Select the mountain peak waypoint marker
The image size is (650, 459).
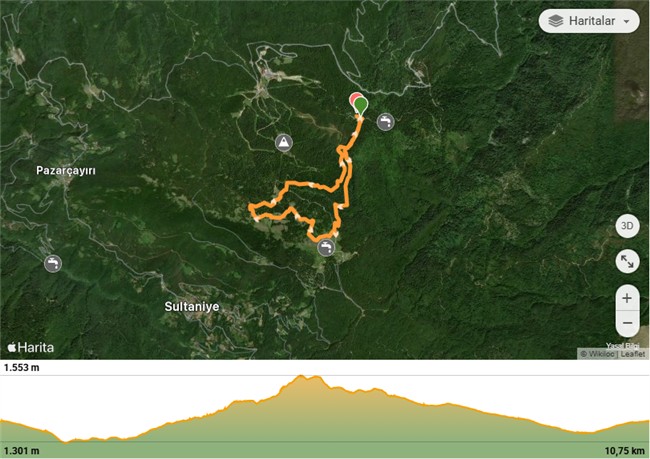click(284, 143)
